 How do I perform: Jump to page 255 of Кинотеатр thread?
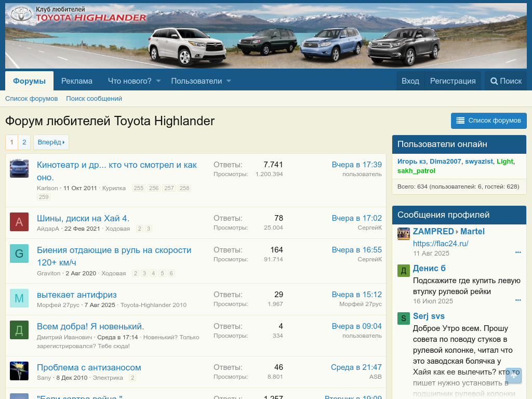(138, 188)
